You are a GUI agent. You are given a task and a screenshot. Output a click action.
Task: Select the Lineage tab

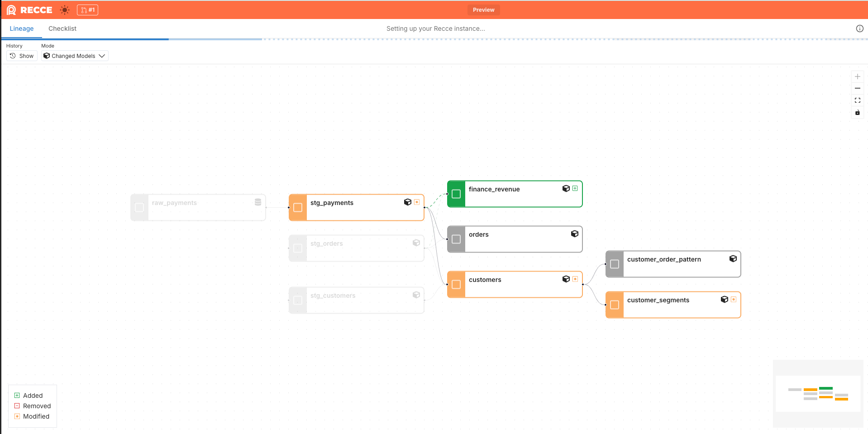pos(22,29)
